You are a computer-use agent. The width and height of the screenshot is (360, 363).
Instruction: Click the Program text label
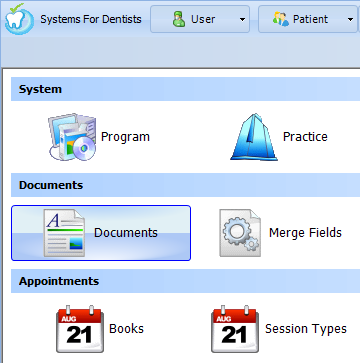pos(125,137)
